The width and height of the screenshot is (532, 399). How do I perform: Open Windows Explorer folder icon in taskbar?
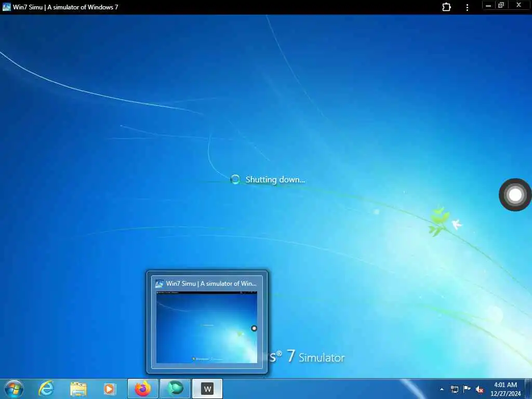pos(78,389)
